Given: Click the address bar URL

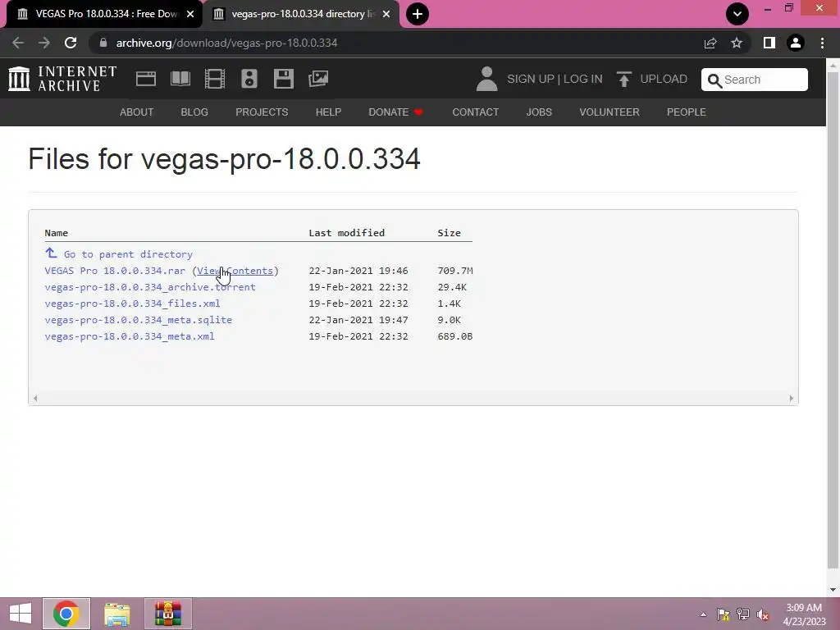Looking at the screenshot, I should (226, 43).
